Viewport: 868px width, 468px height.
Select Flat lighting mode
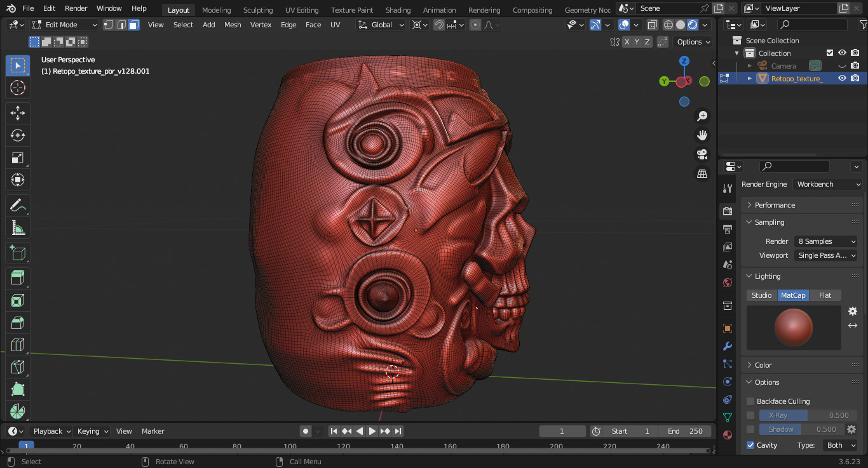click(x=825, y=295)
